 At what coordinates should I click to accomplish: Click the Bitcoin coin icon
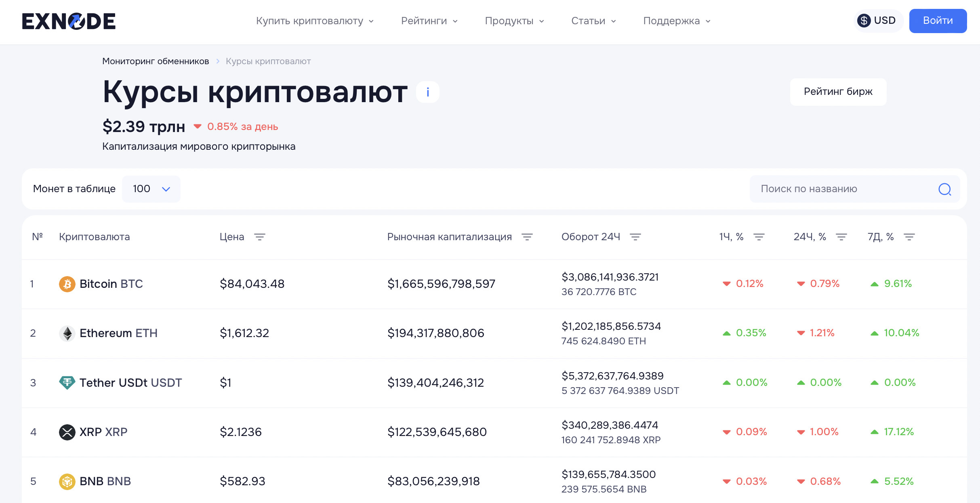tap(67, 284)
